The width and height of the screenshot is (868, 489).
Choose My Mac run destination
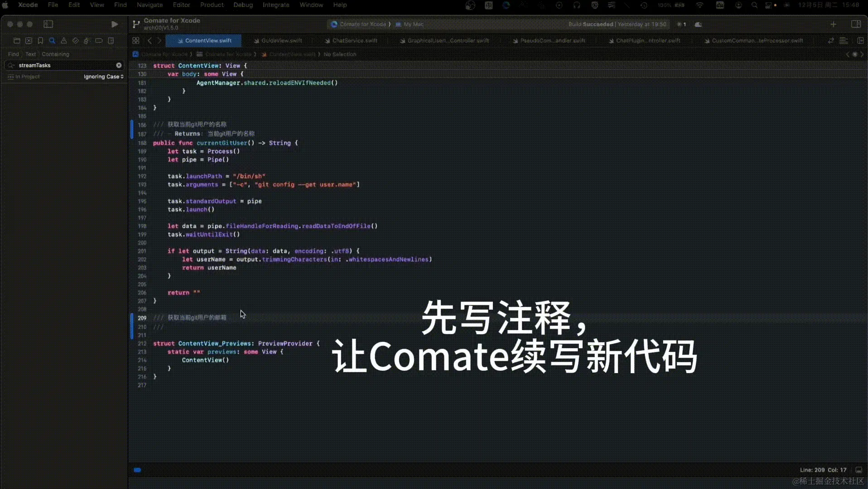[x=410, y=24]
